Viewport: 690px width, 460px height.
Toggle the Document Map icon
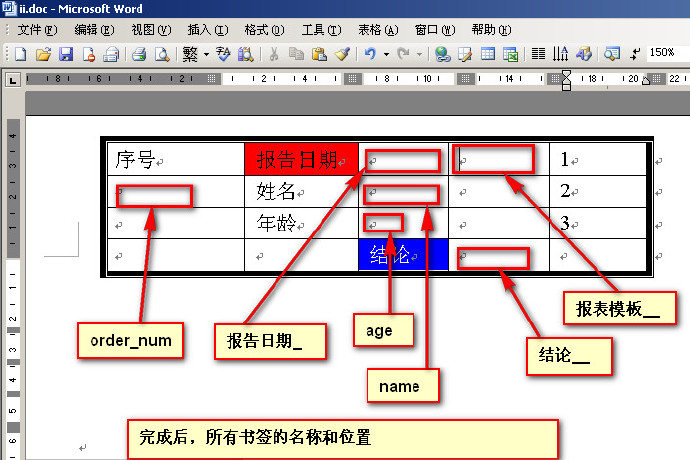pyautogui.click(x=612, y=54)
